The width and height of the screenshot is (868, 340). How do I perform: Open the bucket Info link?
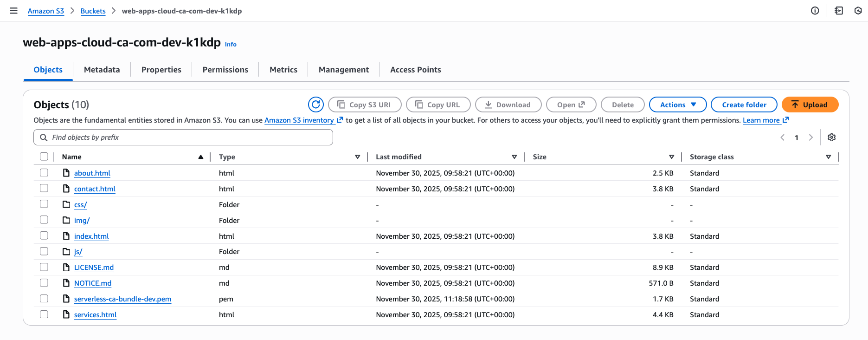click(231, 45)
